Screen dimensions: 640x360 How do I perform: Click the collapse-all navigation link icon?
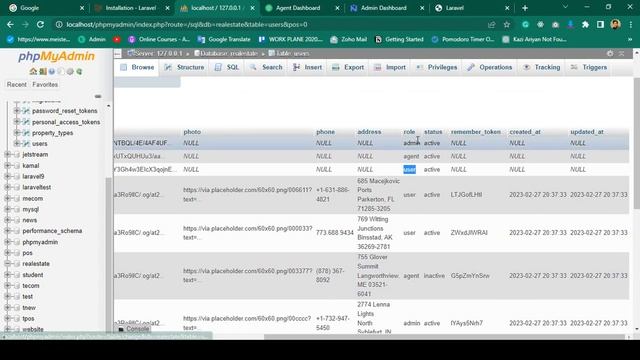98,96
